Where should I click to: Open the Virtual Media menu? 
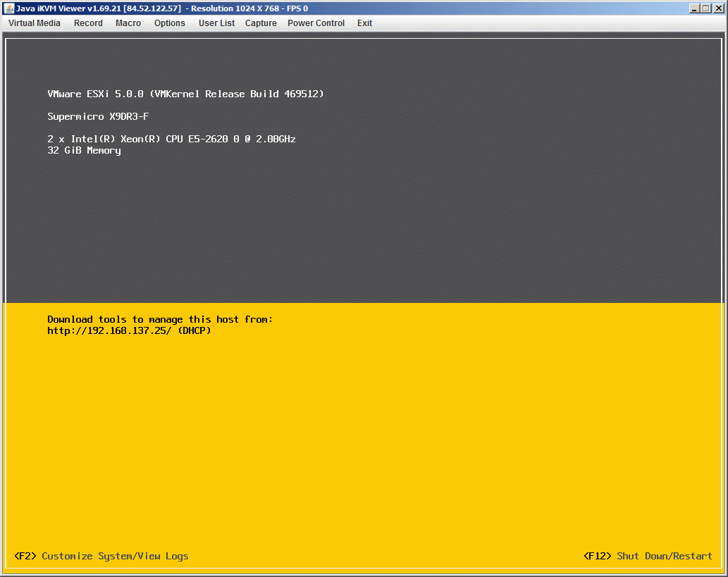tap(35, 23)
